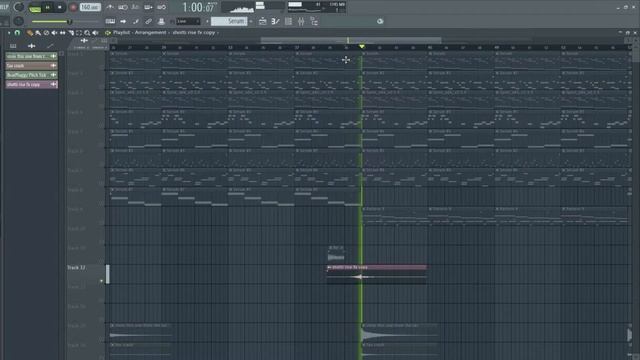Switch picker panel to automation clips tab
This screenshot has height=360, width=640.
(50, 46)
